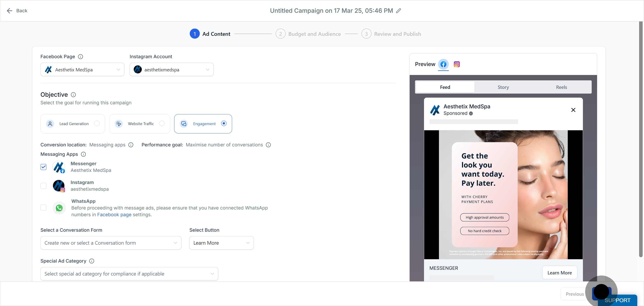Click the Facebook Page info icon
This screenshot has height=306, width=644.
click(80, 57)
